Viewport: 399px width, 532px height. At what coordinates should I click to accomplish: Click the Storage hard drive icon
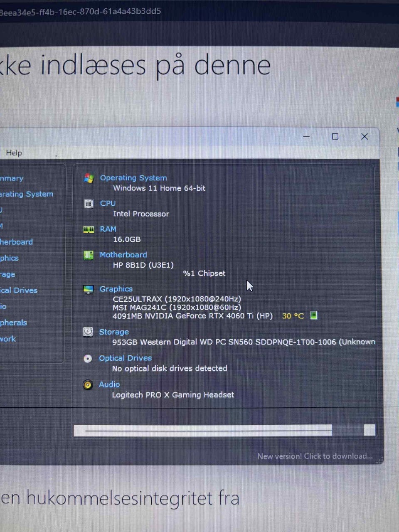88,332
